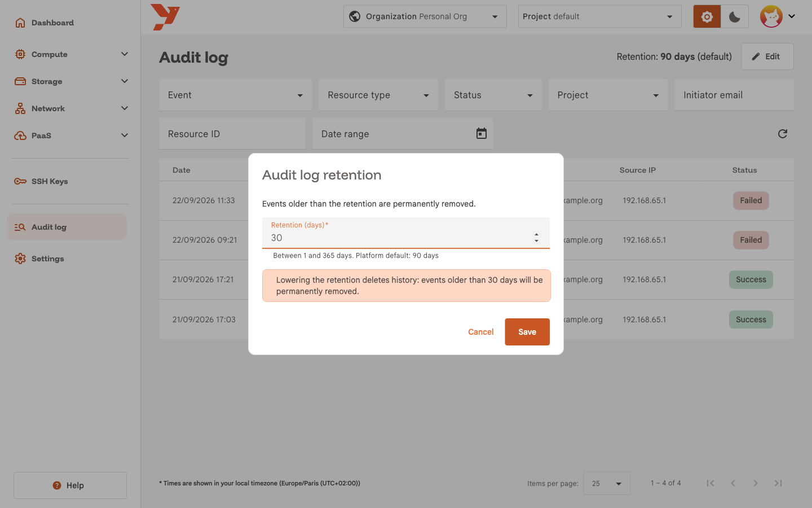This screenshot has height=508, width=812.
Task: Expand the Network sidebar section
Action: pos(70,108)
